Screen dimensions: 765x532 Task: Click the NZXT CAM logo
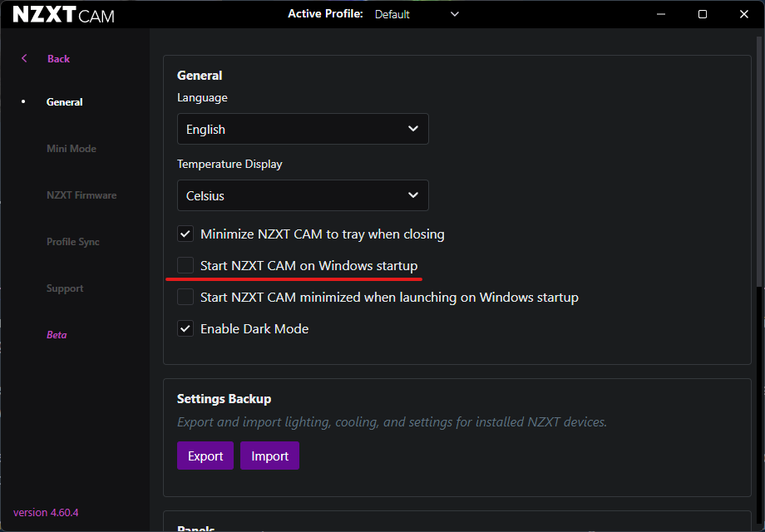point(63,15)
